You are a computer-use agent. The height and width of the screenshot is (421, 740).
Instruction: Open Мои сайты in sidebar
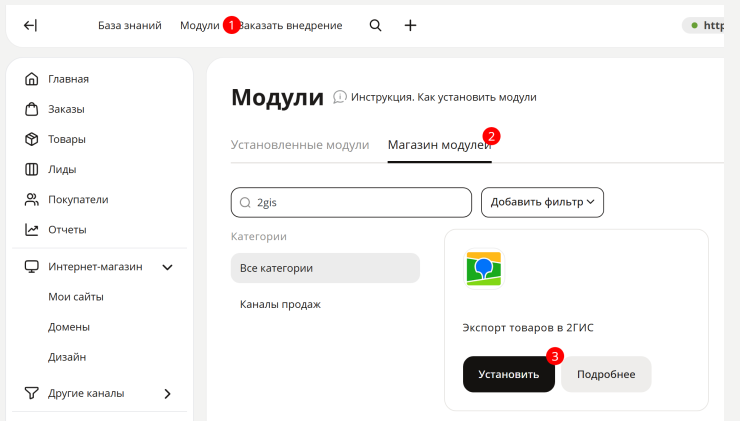point(76,297)
